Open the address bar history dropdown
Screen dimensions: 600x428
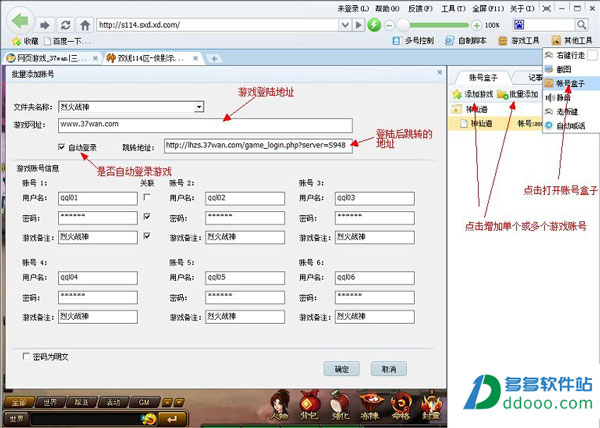click(x=345, y=25)
